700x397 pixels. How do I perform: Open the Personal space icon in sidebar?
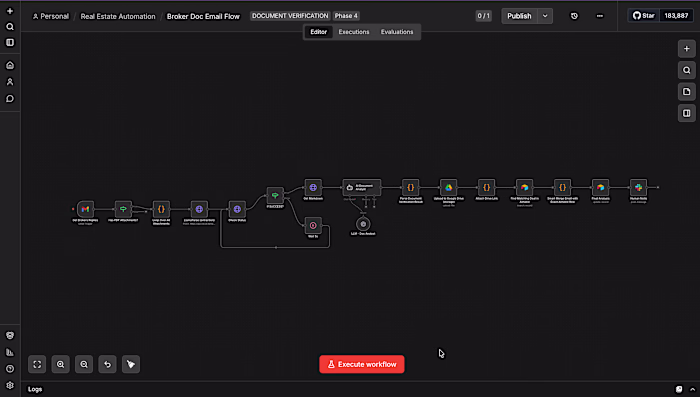10,82
